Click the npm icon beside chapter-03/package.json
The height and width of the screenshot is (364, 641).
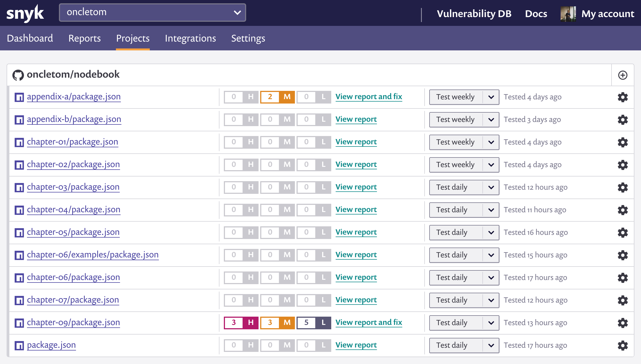[19, 187]
